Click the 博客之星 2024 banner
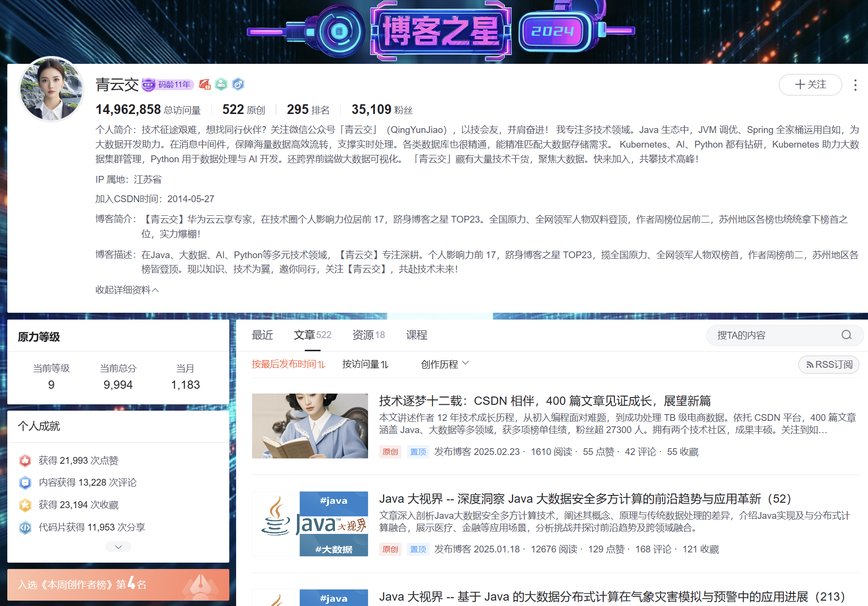The width and height of the screenshot is (868, 606). pos(441,31)
